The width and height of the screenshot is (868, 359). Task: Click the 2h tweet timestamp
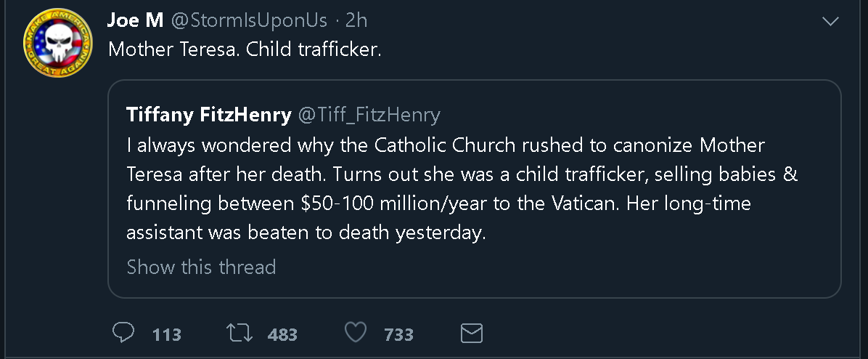[356, 20]
